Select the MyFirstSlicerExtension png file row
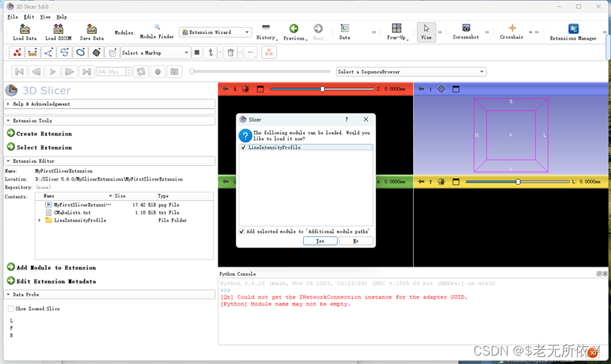Viewport: 611px width, 364px height. (x=124, y=205)
